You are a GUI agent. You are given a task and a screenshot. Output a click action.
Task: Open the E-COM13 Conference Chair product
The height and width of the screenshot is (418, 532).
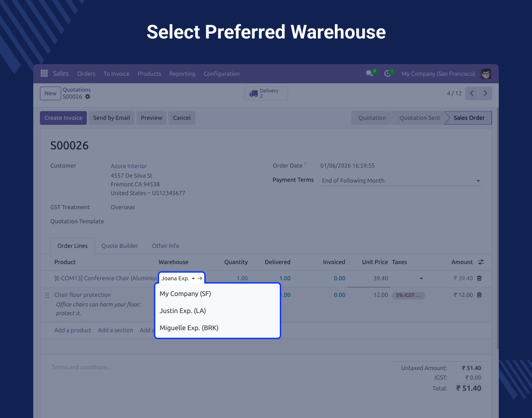coord(106,278)
